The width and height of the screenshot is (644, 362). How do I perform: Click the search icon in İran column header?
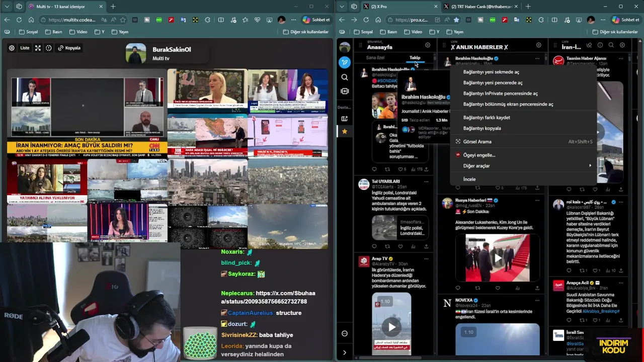pos(611,45)
